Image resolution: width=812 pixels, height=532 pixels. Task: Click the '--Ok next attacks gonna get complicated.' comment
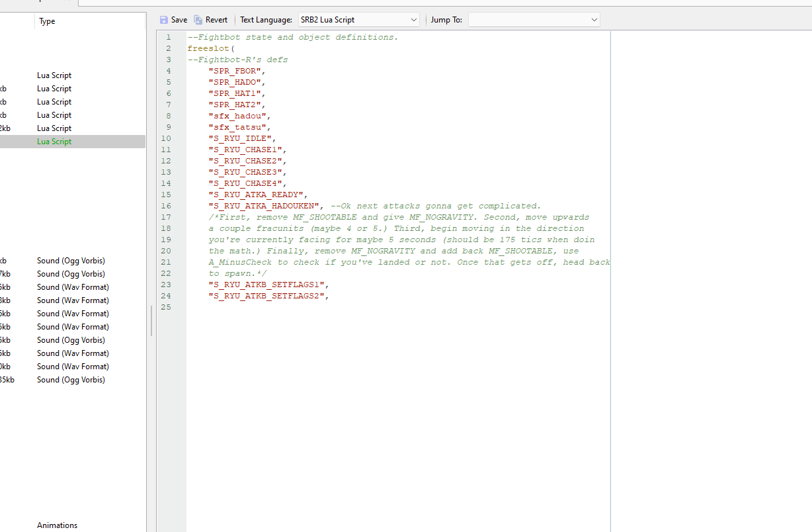point(436,206)
